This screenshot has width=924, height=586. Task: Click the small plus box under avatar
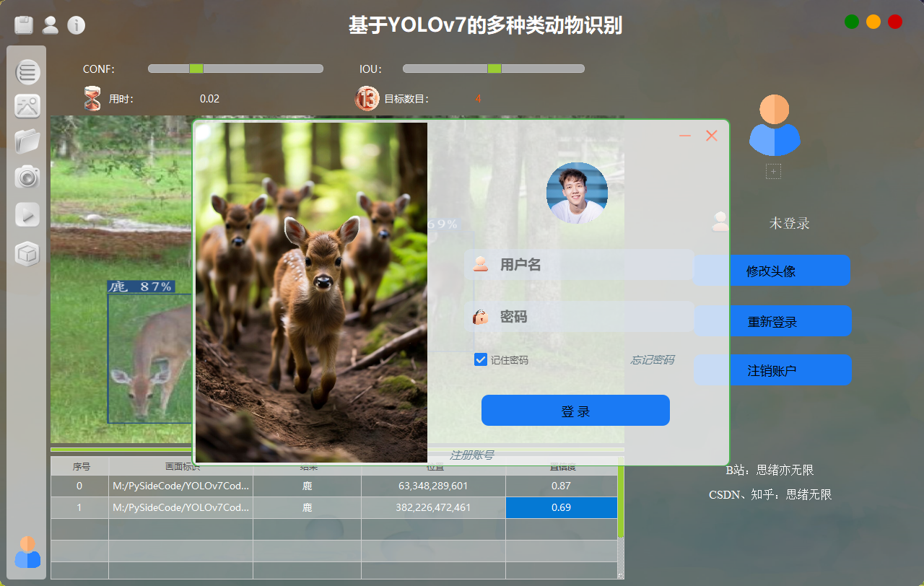tap(773, 171)
